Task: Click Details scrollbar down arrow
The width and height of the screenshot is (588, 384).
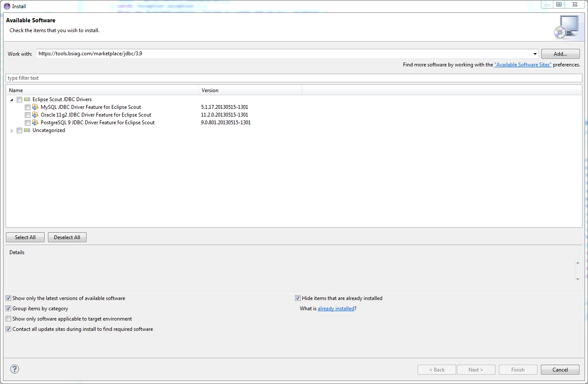Action: tap(578, 279)
